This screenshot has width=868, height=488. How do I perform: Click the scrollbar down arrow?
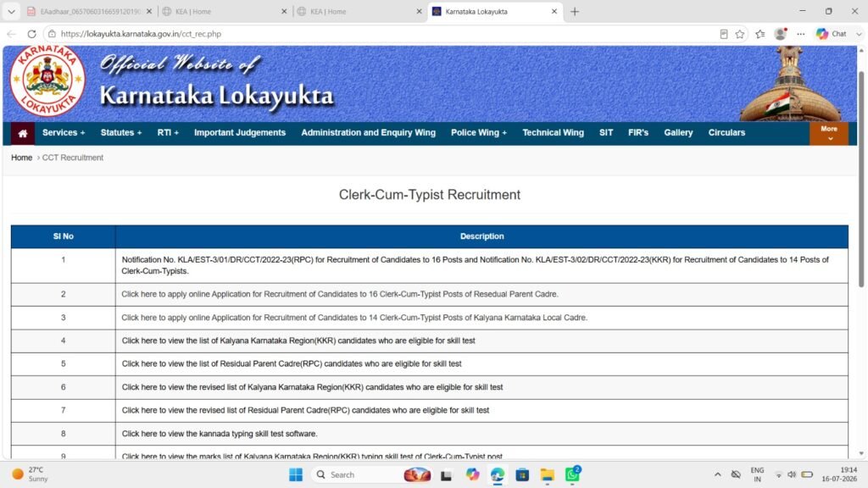click(861, 454)
